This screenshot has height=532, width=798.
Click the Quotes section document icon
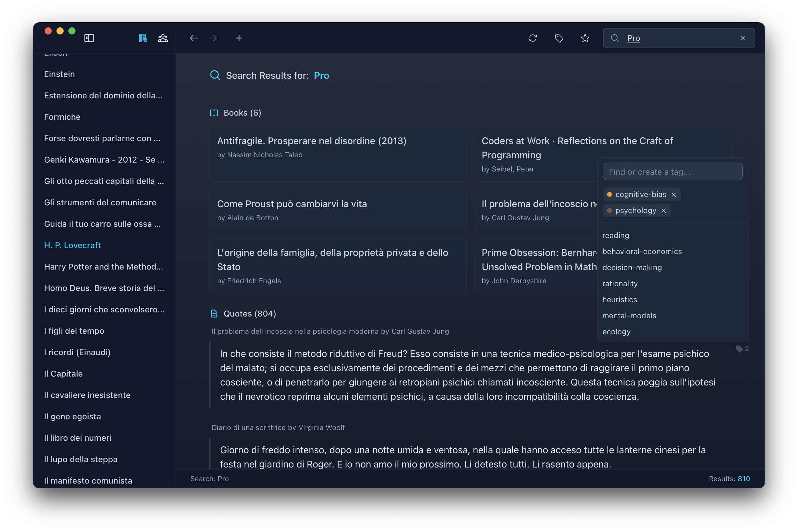click(214, 314)
